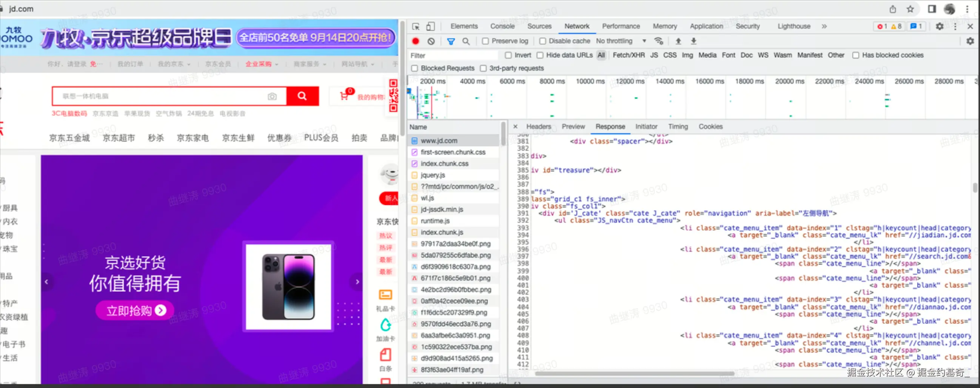Check the Blocked Requests checkbox
This screenshot has width=980, height=388.
tap(414, 68)
